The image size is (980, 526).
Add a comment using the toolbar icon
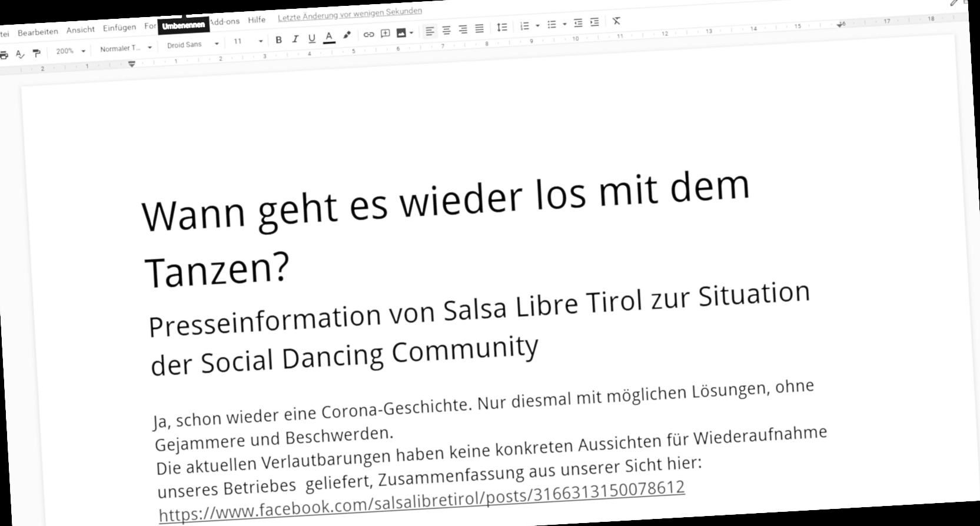click(386, 34)
